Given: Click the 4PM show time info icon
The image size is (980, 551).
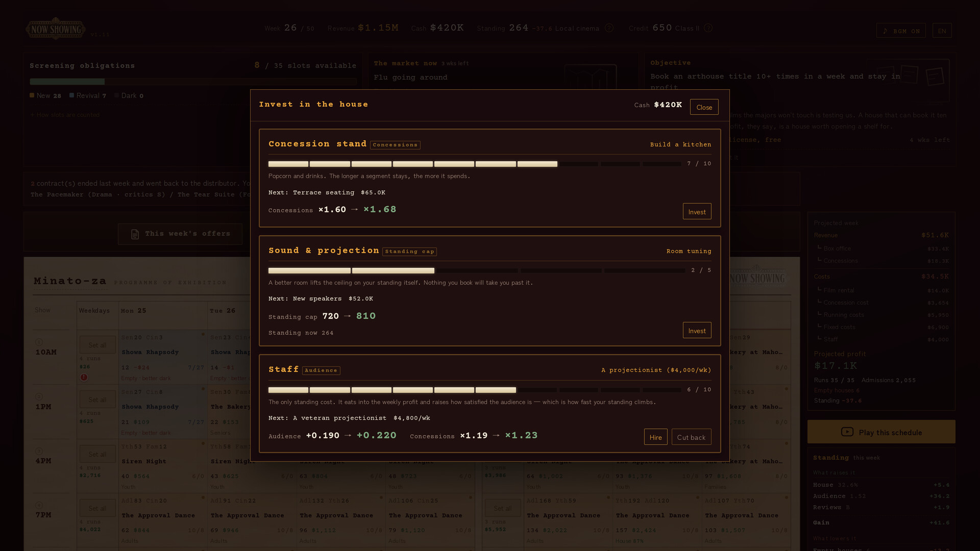Looking at the screenshot, I should click(39, 451).
